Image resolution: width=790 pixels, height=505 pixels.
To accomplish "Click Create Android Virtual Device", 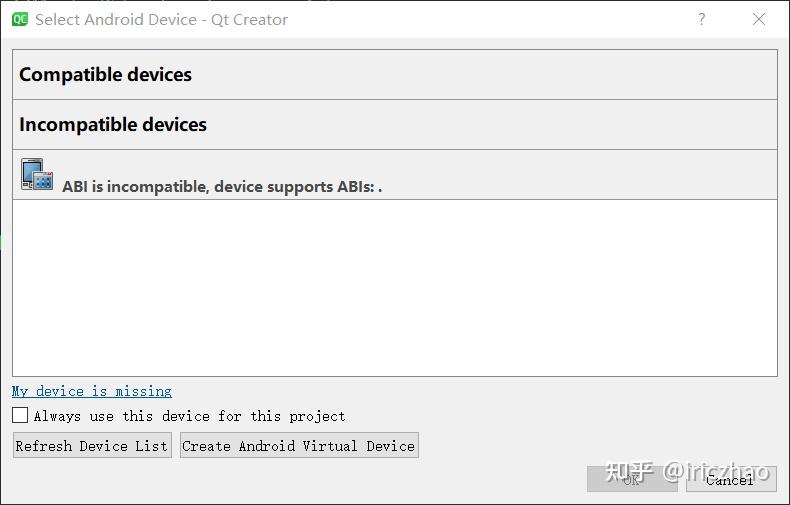I will 298,446.
